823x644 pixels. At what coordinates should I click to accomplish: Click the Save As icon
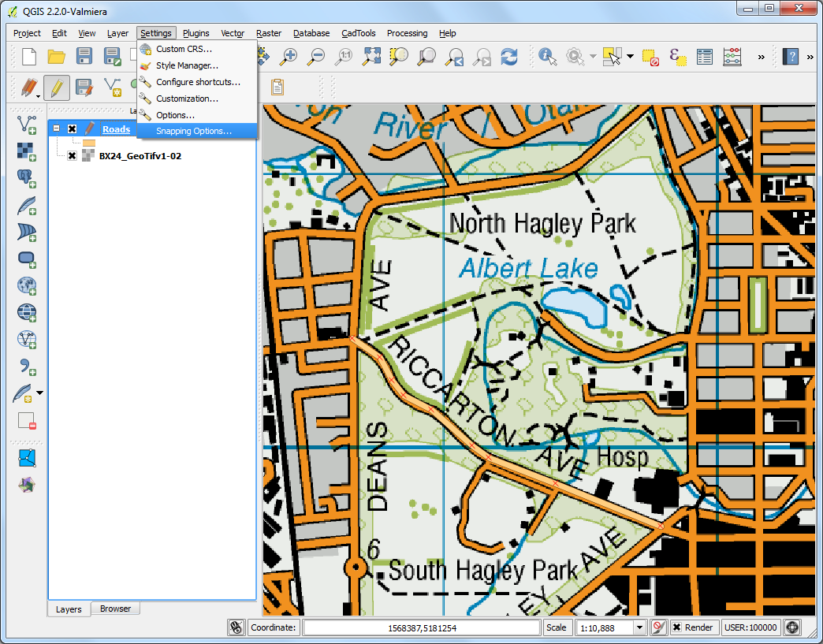point(112,56)
